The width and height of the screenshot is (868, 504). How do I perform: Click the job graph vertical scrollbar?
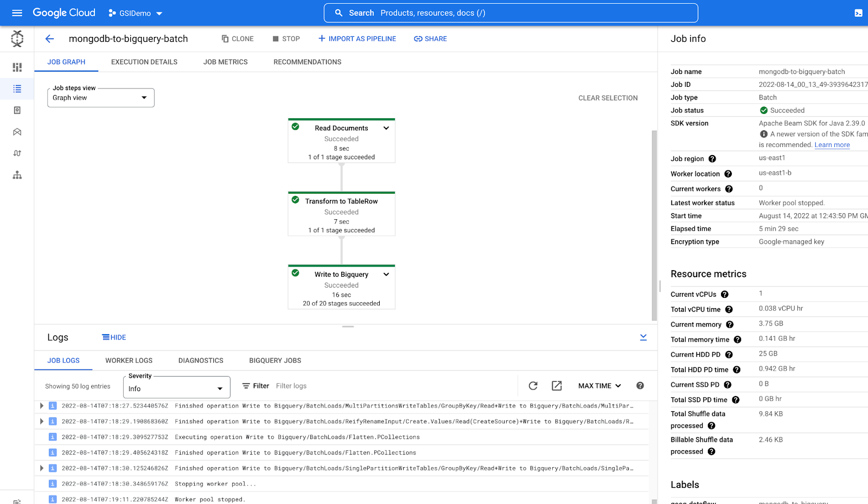point(654,225)
